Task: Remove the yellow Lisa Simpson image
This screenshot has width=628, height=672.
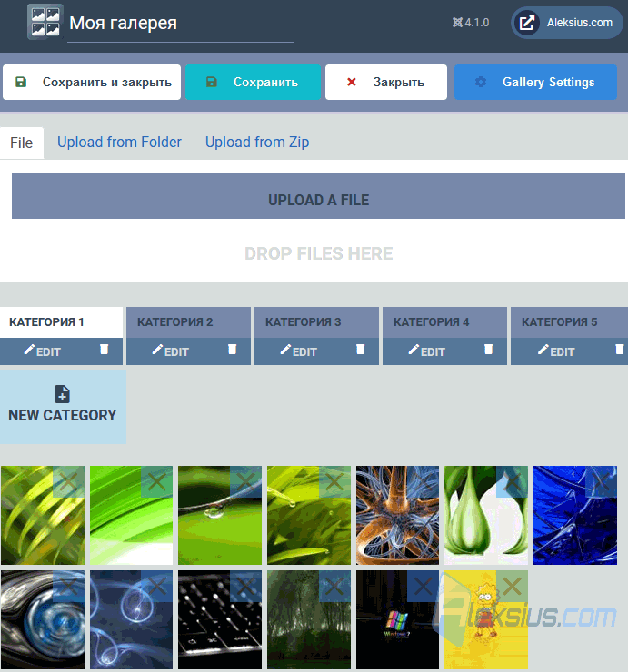Action: (x=512, y=586)
